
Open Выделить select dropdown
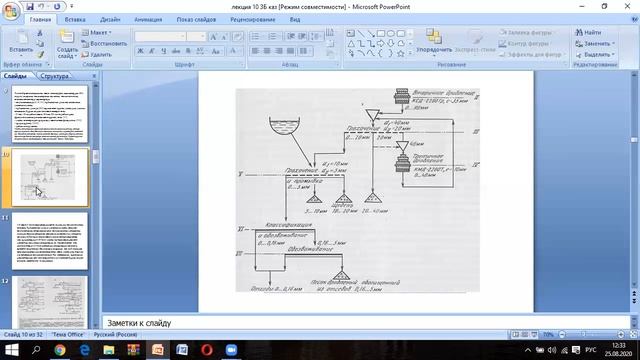click(x=595, y=54)
